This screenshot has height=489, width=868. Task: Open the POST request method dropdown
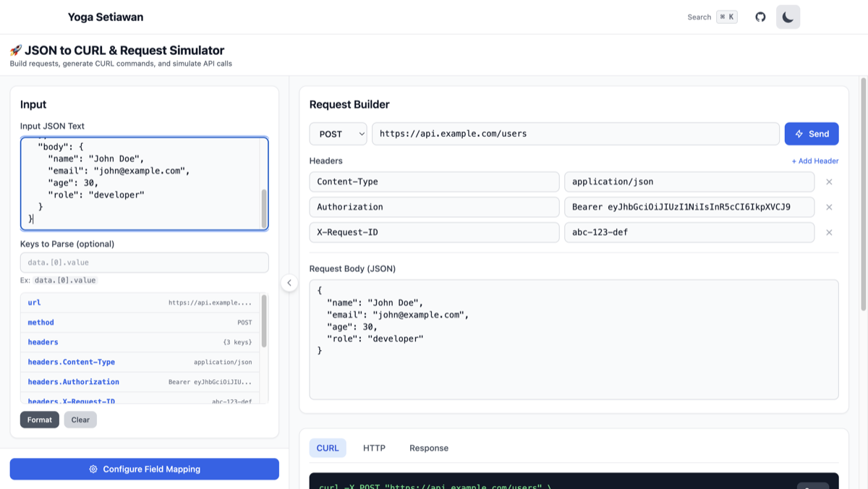click(338, 133)
